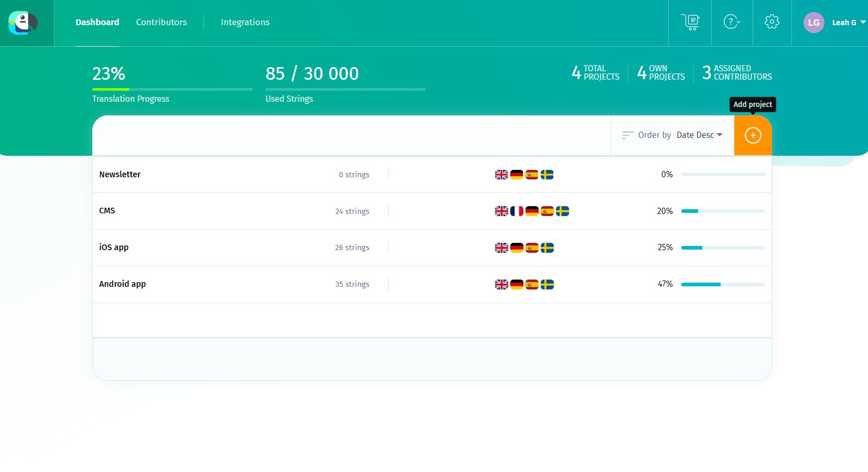Viewport: 868px width, 472px height.
Task: Click the Newsletter progress bar
Action: pyautogui.click(x=723, y=174)
